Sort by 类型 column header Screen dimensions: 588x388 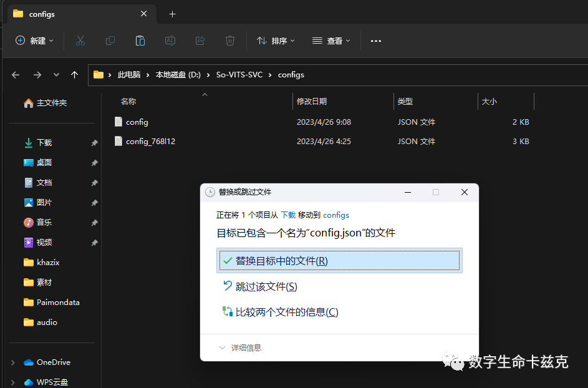pyautogui.click(x=405, y=101)
